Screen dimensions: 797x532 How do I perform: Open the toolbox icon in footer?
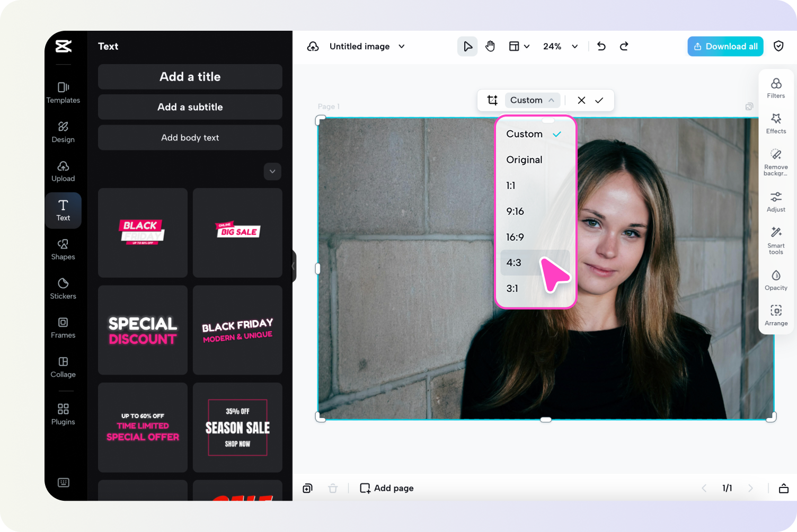coord(784,488)
